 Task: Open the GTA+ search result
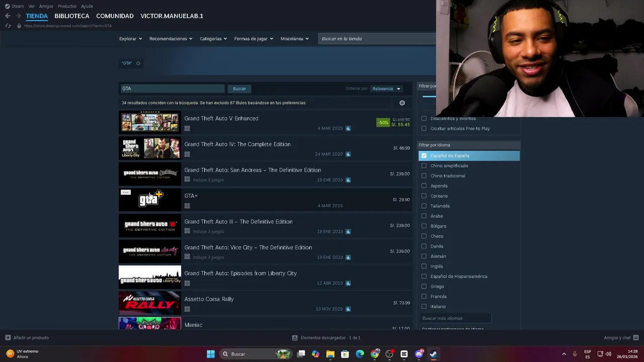point(265,200)
